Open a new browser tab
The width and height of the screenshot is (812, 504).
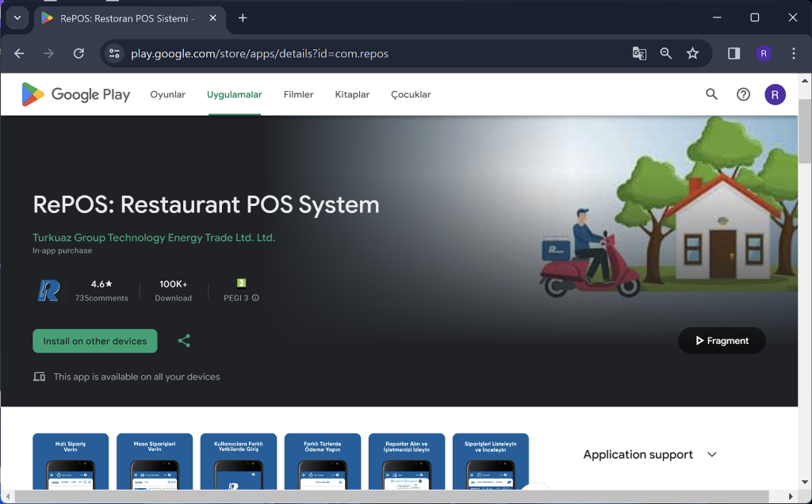pyautogui.click(x=243, y=18)
